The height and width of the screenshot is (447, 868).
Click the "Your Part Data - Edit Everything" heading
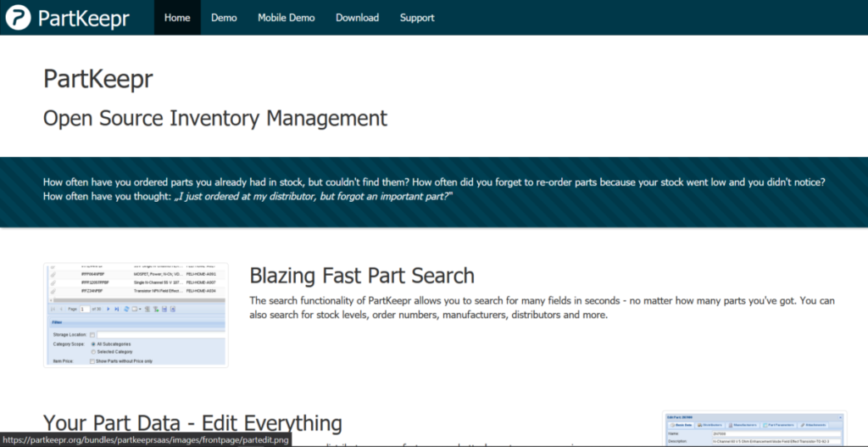[192, 423]
